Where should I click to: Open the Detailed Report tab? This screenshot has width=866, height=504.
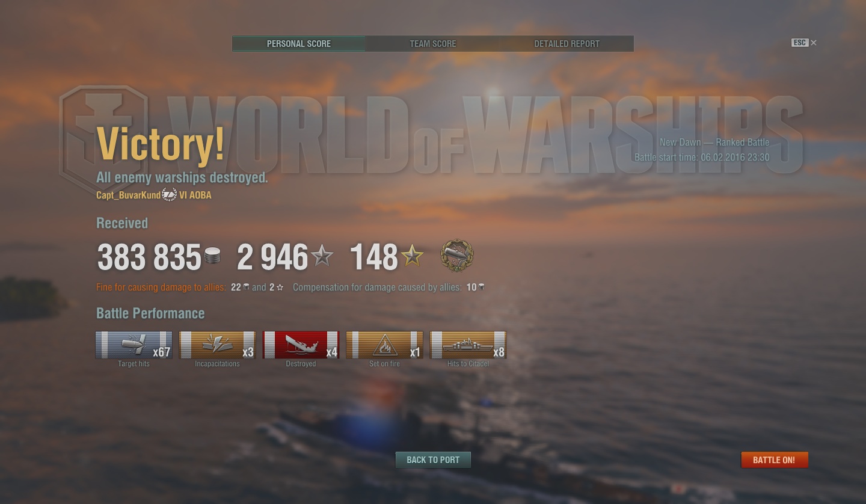pyautogui.click(x=567, y=44)
